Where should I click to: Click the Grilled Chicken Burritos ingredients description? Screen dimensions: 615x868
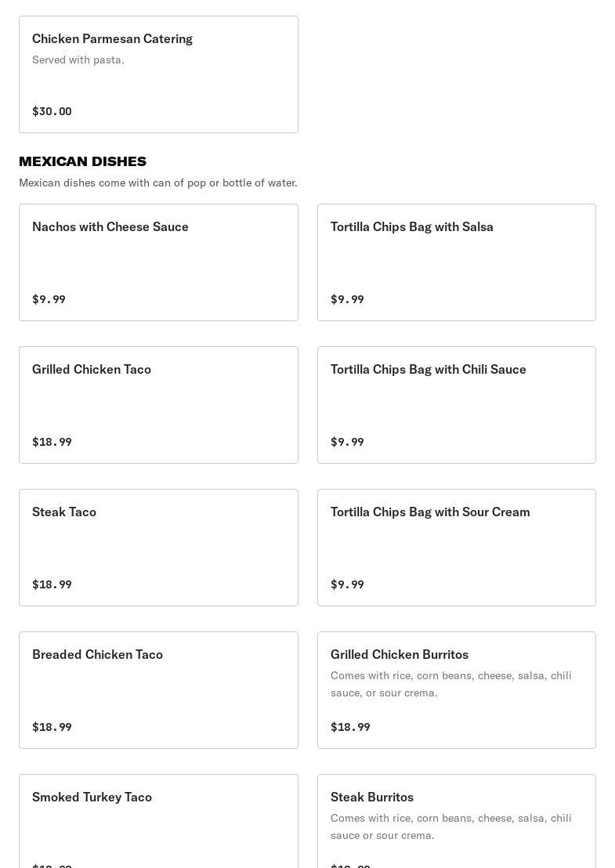pos(451,684)
